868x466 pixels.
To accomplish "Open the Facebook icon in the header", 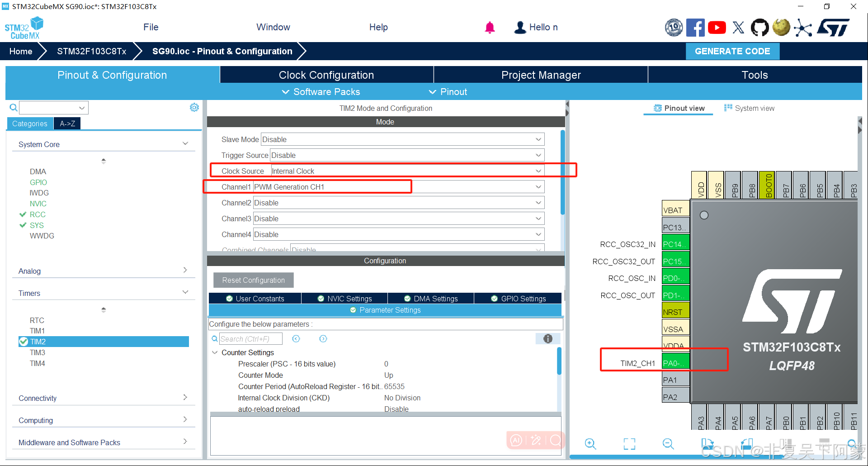I will (695, 27).
